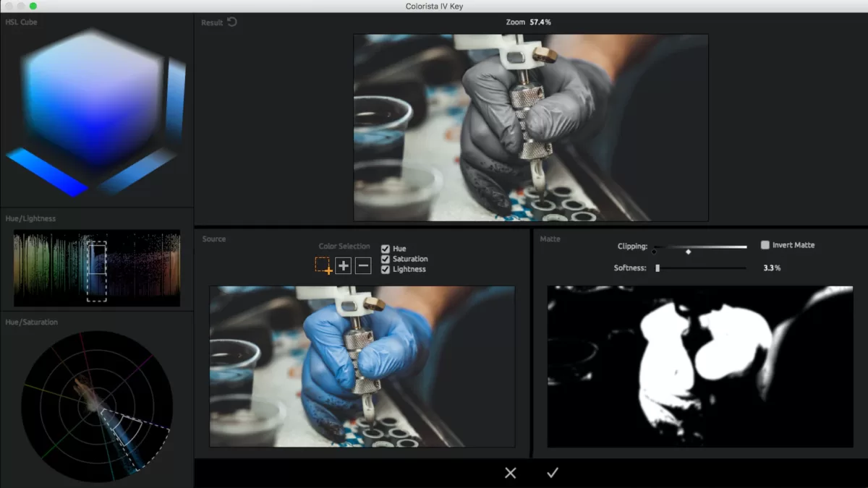
Task: Enable the Invert Matte checkbox
Action: (x=765, y=245)
